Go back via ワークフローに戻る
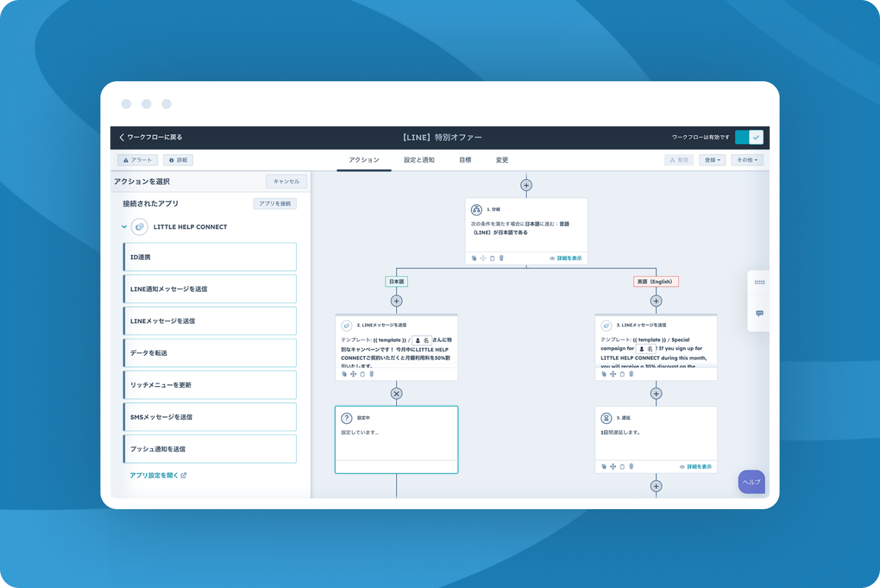Screen dimensions: 880x588 coord(151,137)
